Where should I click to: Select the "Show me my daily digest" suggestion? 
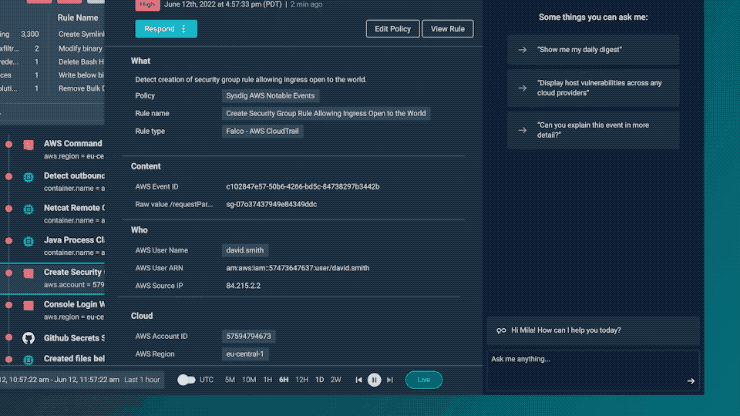[x=593, y=50]
